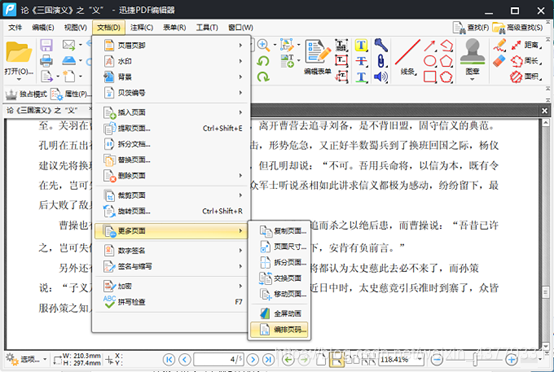
Task: Click the 属性(P) properties button
Action: tap(70, 94)
